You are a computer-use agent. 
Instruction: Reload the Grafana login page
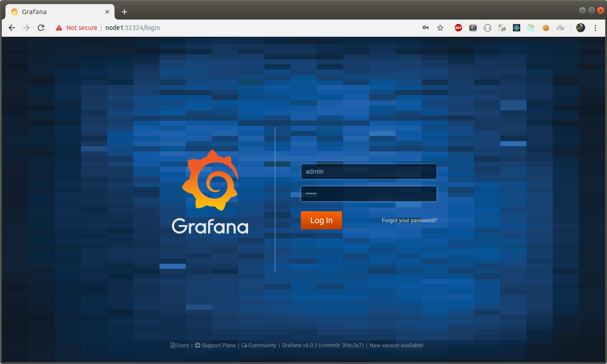[41, 28]
